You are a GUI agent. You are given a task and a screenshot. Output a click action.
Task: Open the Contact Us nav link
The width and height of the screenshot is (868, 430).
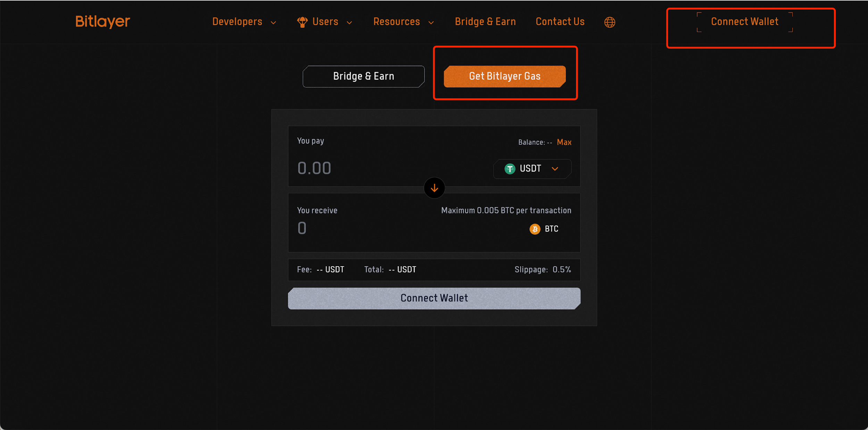point(560,22)
